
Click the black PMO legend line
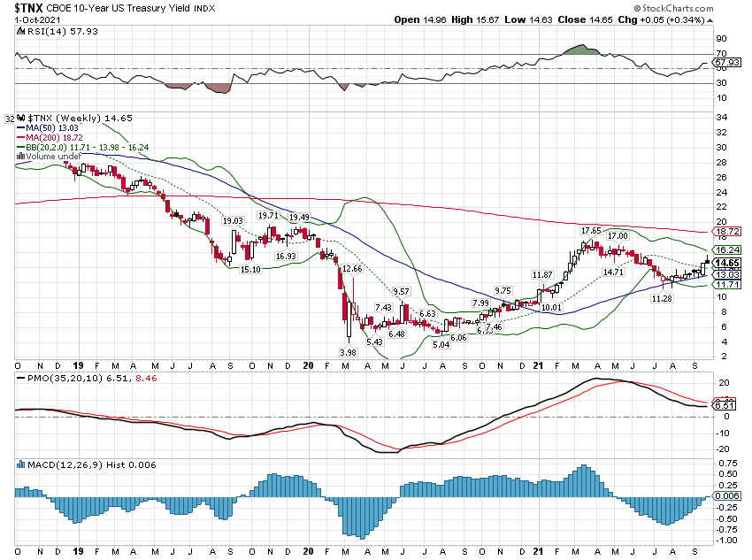[x=21, y=379]
